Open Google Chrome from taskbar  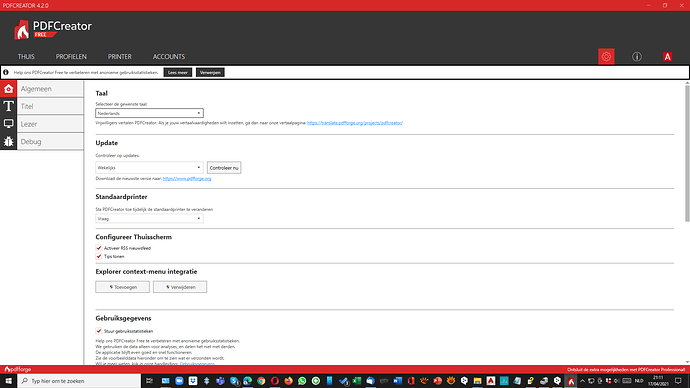tap(261, 381)
